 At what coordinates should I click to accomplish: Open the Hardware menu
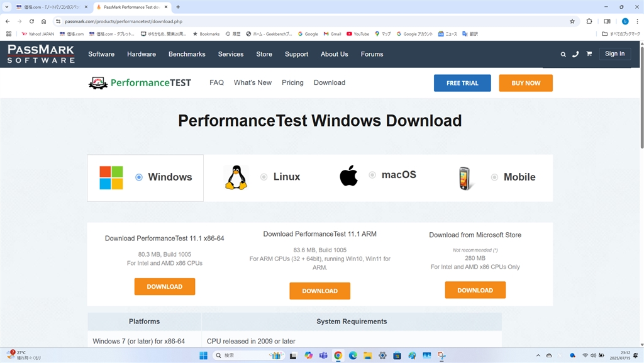142,54
